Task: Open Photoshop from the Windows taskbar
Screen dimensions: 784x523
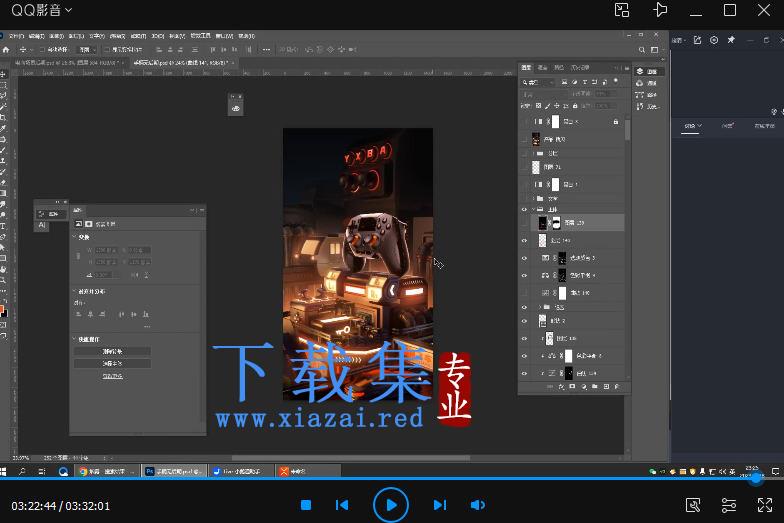Action: (174, 472)
